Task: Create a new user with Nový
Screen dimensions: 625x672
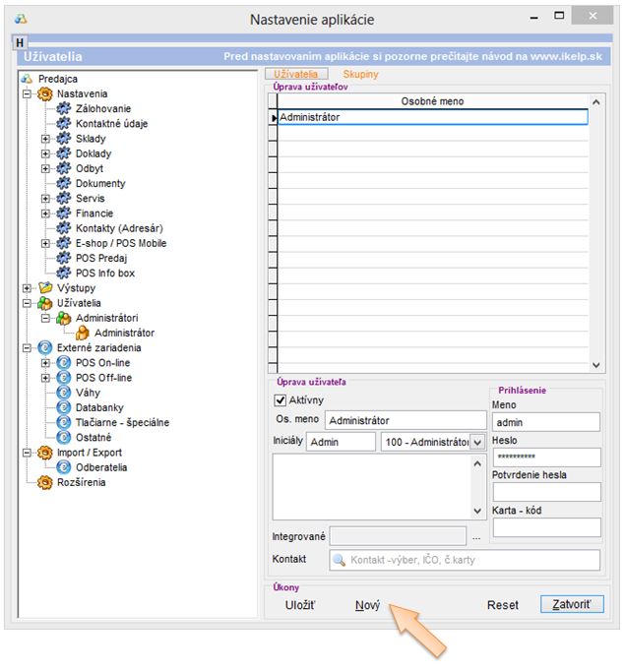Action: point(367,605)
